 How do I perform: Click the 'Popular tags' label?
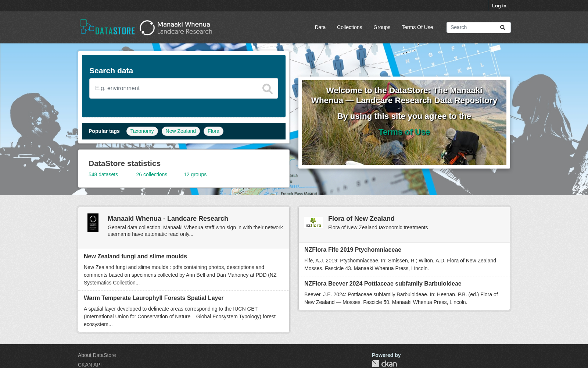tap(104, 131)
